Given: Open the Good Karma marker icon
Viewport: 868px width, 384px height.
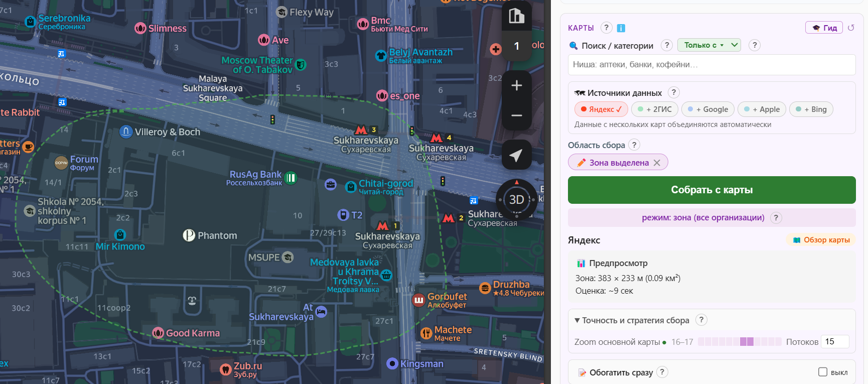Looking at the screenshot, I should click(158, 333).
